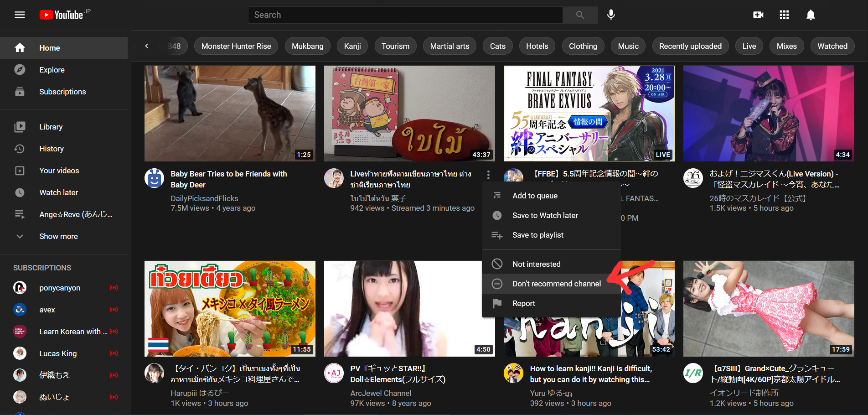Click the ArcJewel Channel avatar
Image resolution: width=868 pixels, height=415 pixels.
point(334,373)
